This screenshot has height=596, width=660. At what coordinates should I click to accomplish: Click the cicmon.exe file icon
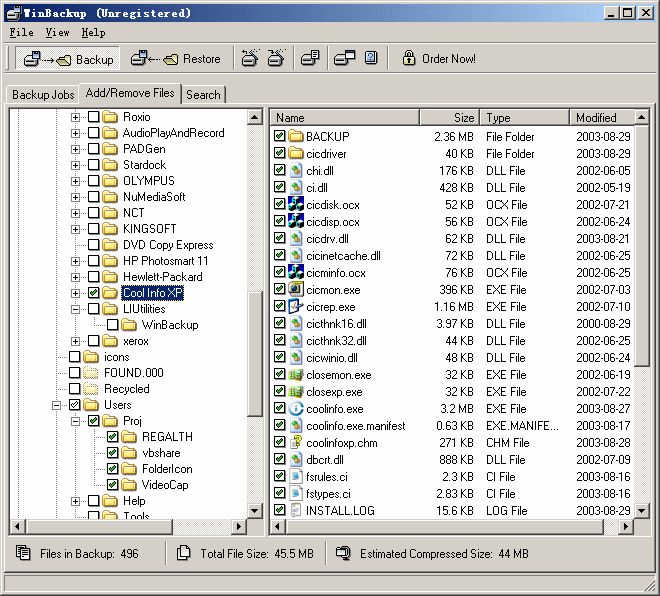click(296, 289)
